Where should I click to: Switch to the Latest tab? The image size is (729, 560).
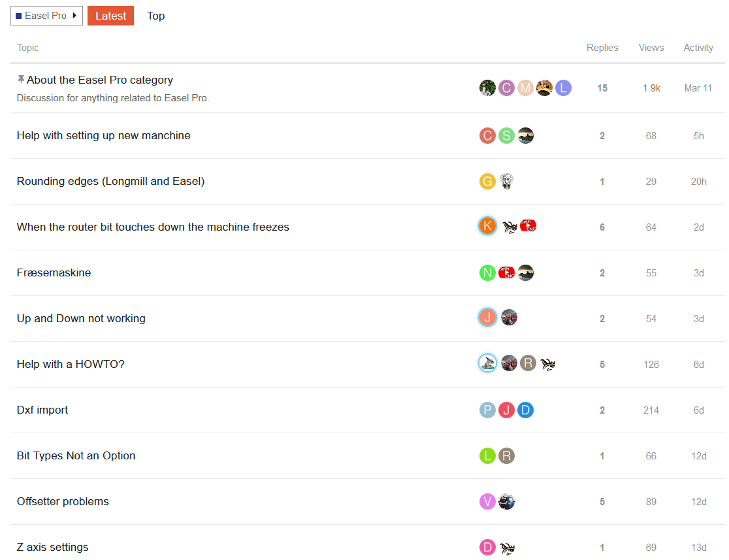pos(110,16)
